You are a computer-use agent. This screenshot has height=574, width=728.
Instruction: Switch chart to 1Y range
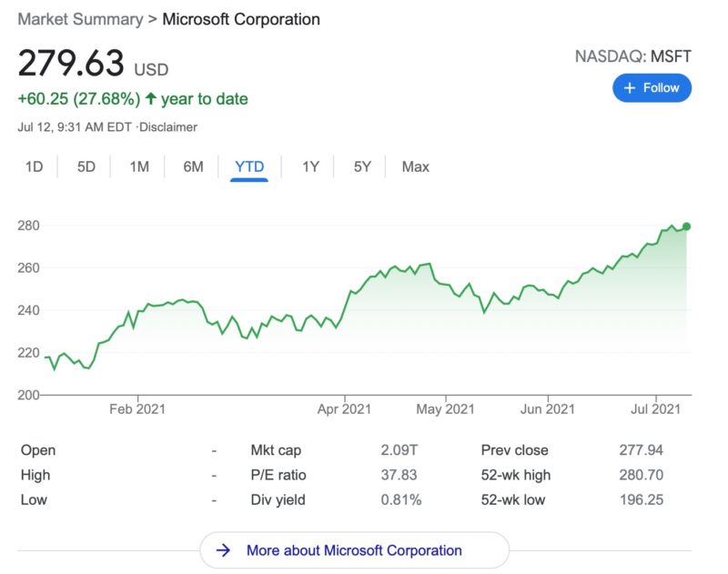[x=310, y=166]
